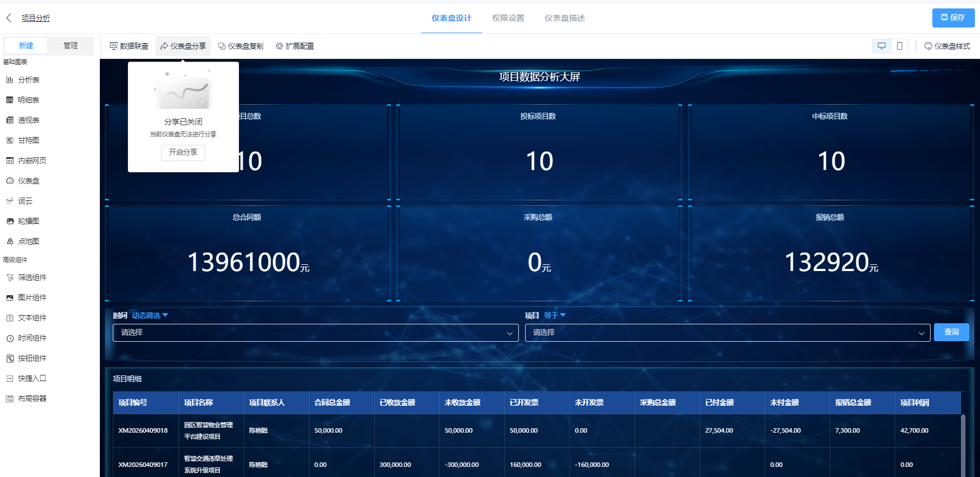Switch to the 权限设置 tab

point(508,18)
